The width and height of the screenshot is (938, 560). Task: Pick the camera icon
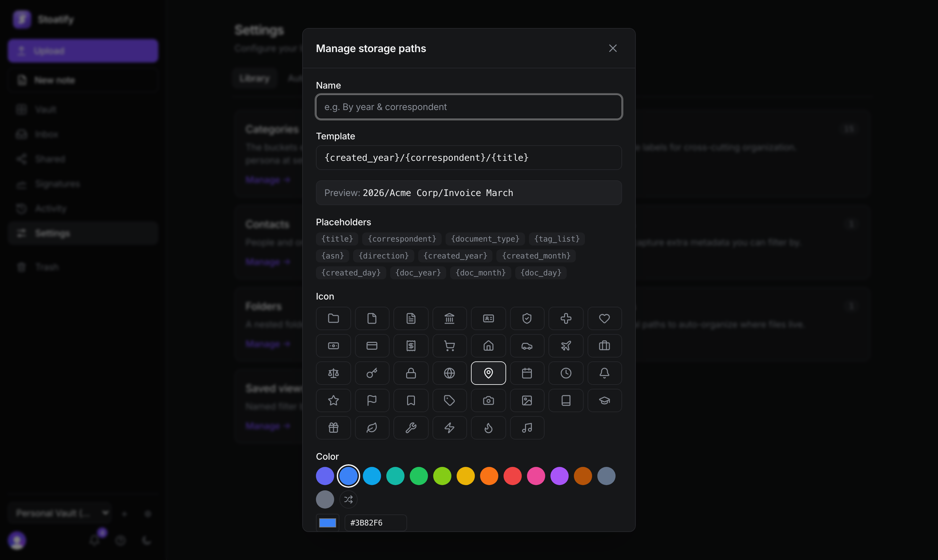tap(489, 400)
